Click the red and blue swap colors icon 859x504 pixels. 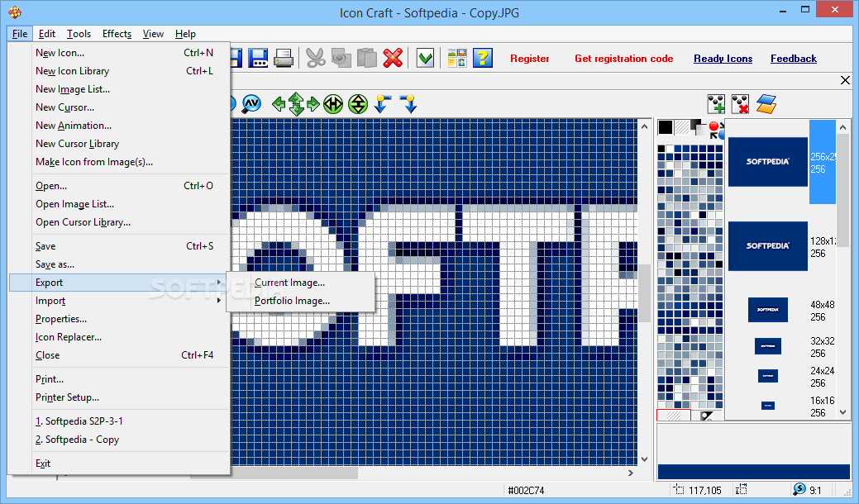[716, 130]
